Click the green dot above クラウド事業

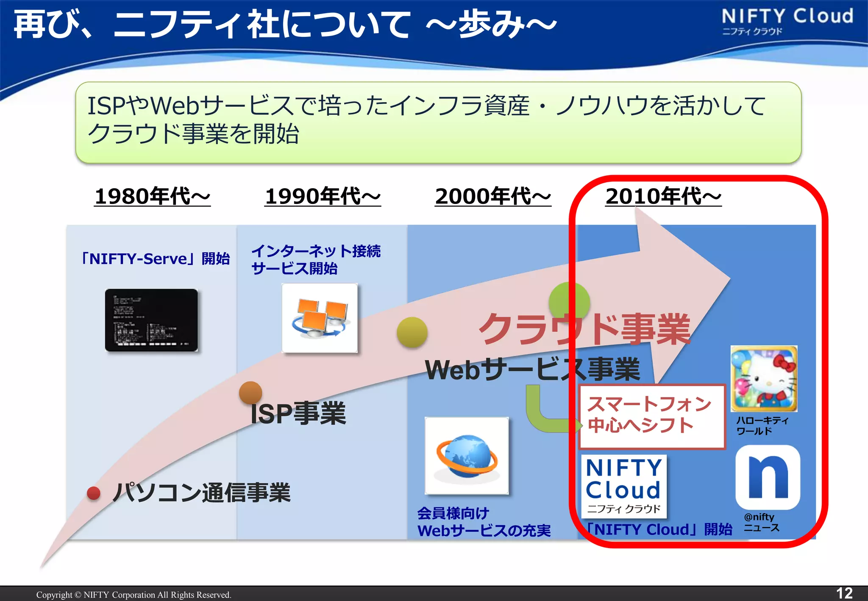tap(569, 303)
